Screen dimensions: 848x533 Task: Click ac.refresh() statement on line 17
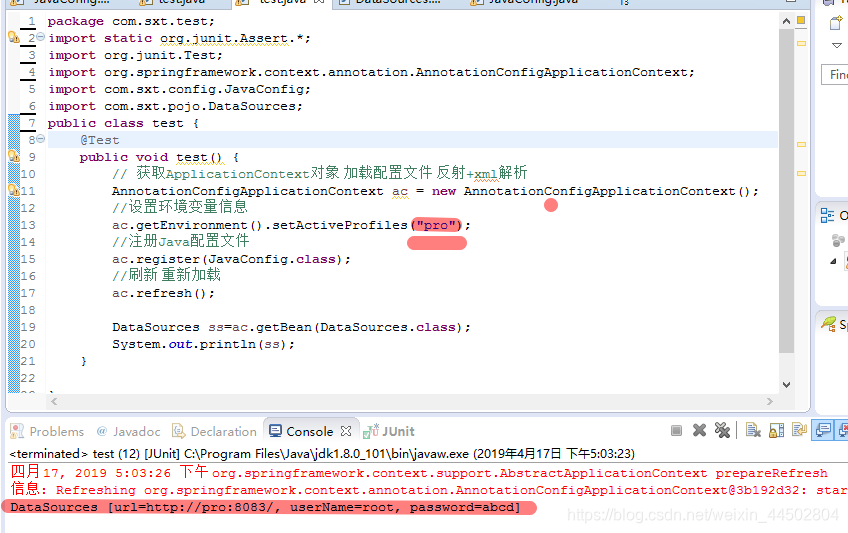163,293
